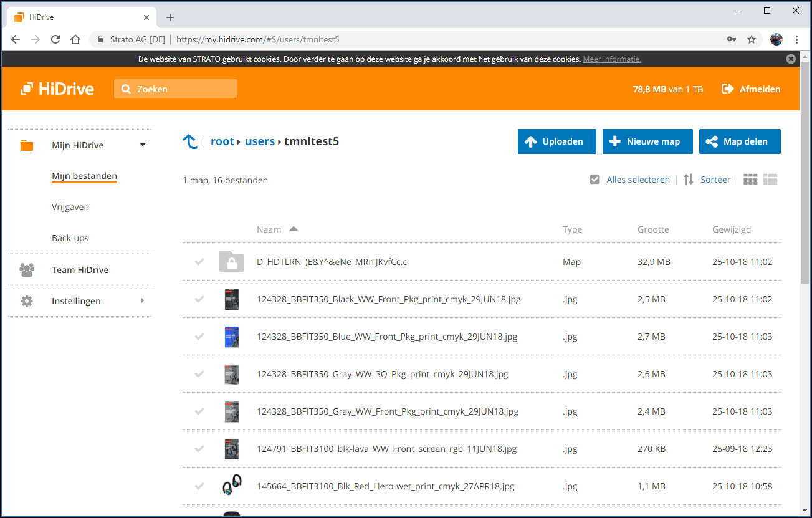Open file 124791_BBFIT3100_blk-lava_WW_Front_screen_rgb_11JUN18.jpg
This screenshot has height=518, width=812.
coord(386,449)
